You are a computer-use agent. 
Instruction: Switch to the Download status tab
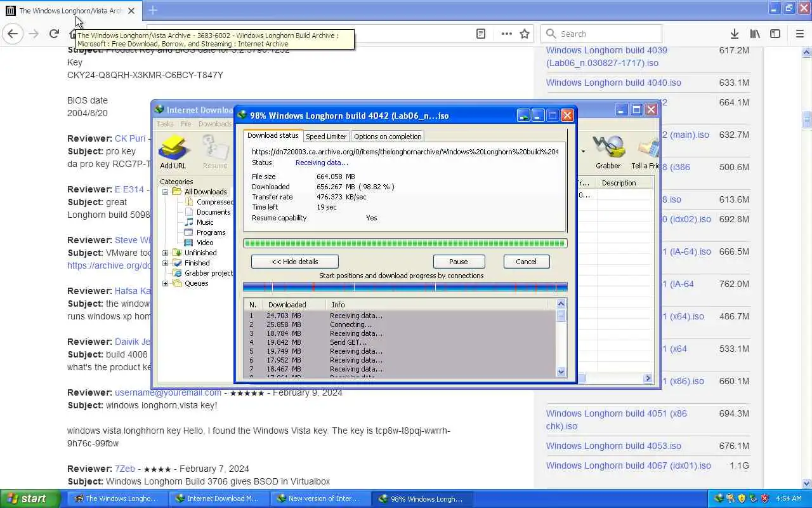(x=273, y=135)
